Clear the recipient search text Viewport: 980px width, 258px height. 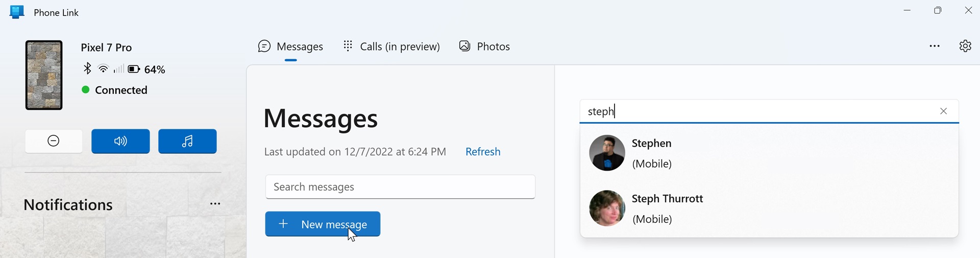pyautogui.click(x=943, y=111)
